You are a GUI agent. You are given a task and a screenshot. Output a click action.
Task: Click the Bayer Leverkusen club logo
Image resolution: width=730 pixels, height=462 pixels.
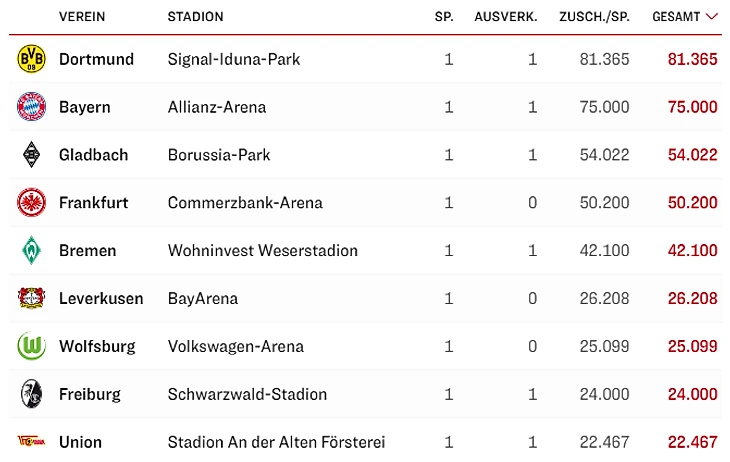point(32,298)
